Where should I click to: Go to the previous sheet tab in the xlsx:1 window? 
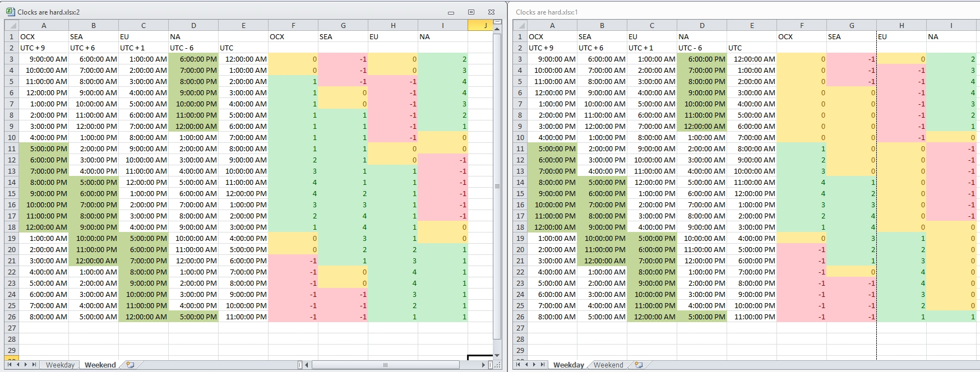(526, 365)
